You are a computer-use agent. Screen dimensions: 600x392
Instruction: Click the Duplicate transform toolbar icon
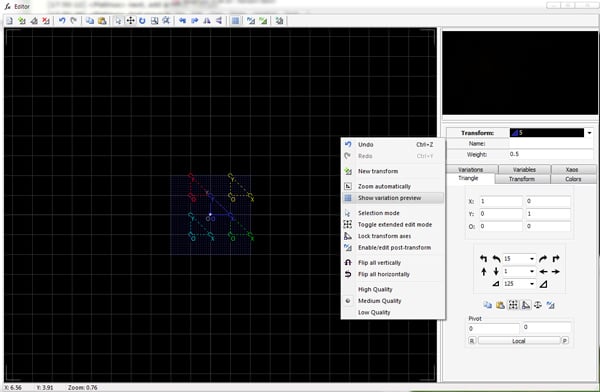34,21
